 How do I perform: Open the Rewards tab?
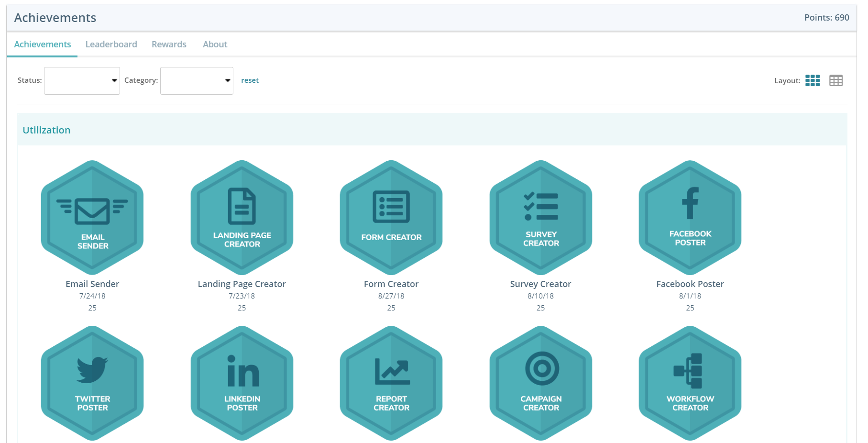169,44
